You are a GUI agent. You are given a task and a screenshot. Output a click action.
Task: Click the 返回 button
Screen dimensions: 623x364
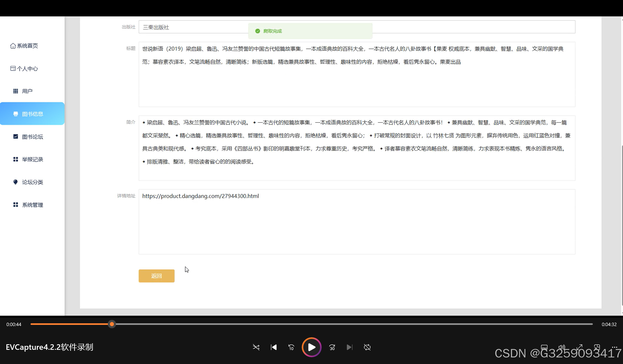click(x=156, y=276)
